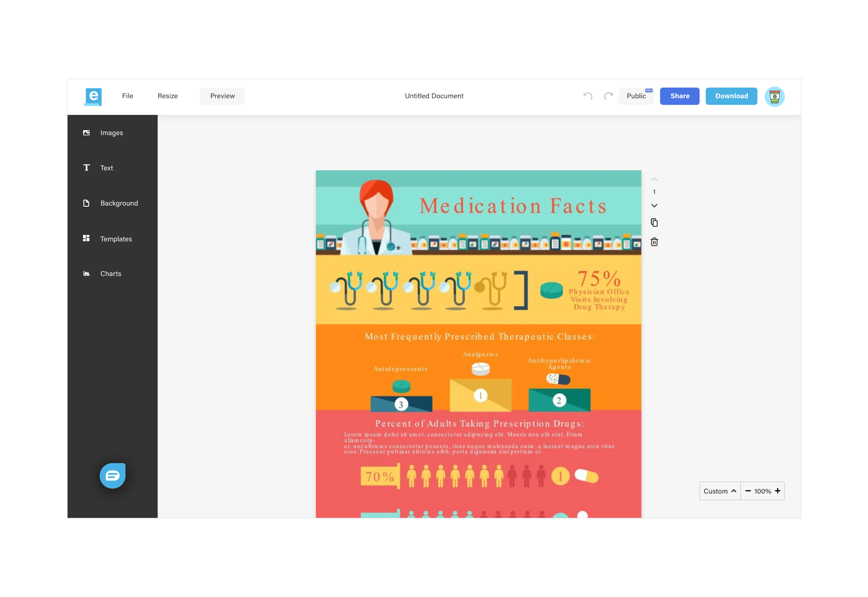Select the Text tool icon
This screenshot has width=868, height=597.
pos(86,167)
